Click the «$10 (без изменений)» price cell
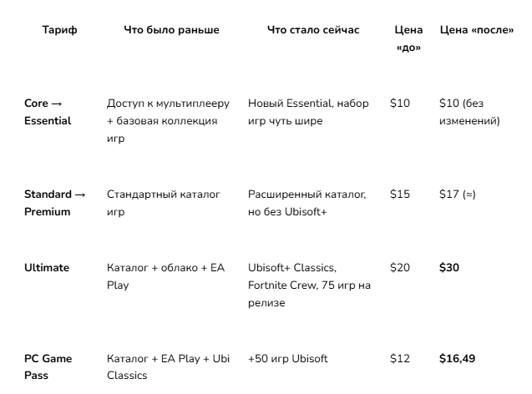The height and width of the screenshot is (394, 532). point(469,112)
